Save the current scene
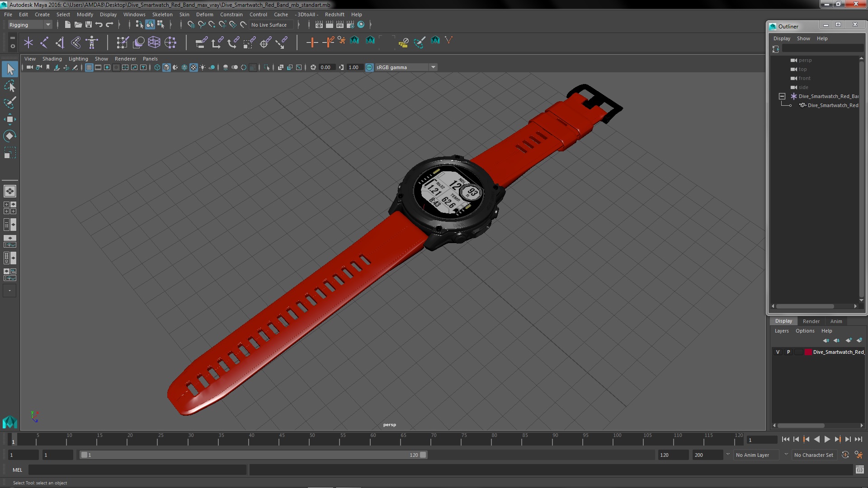868x488 pixels. point(89,25)
